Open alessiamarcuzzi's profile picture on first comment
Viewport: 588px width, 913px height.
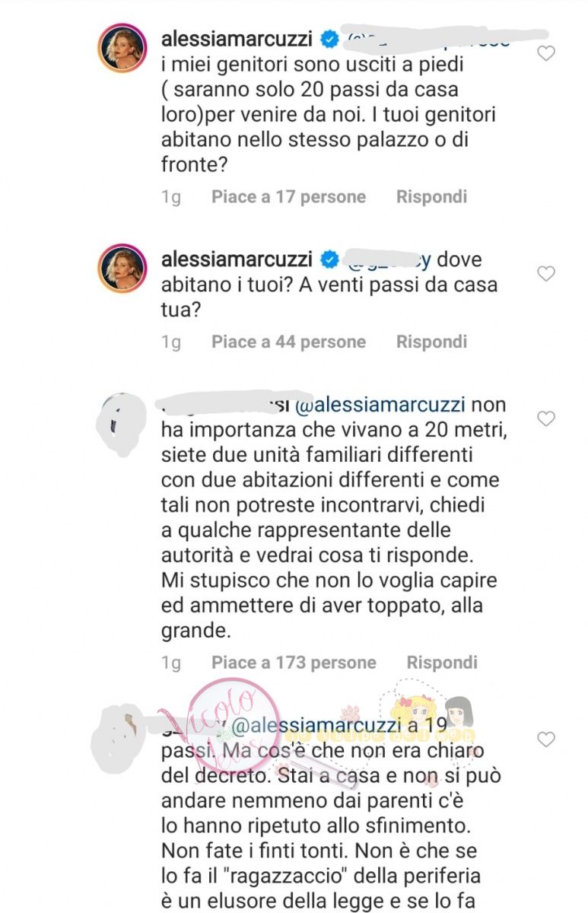tap(121, 49)
